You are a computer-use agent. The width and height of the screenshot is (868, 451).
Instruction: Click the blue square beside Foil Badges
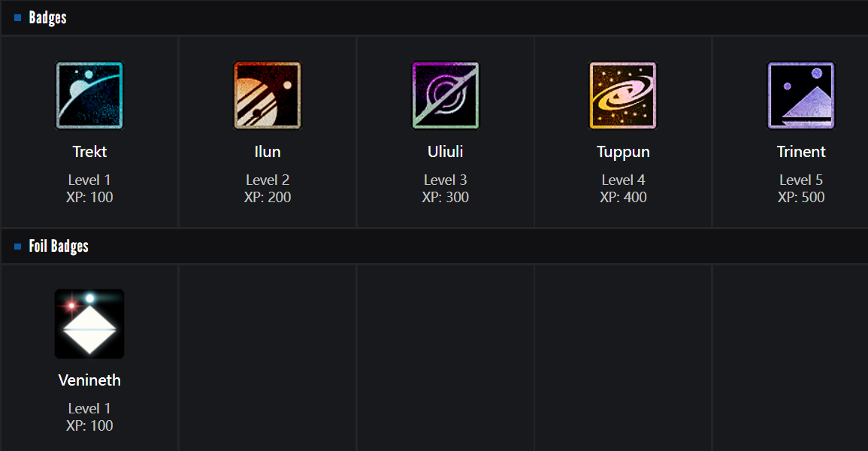pyautogui.click(x=17, y=247)
